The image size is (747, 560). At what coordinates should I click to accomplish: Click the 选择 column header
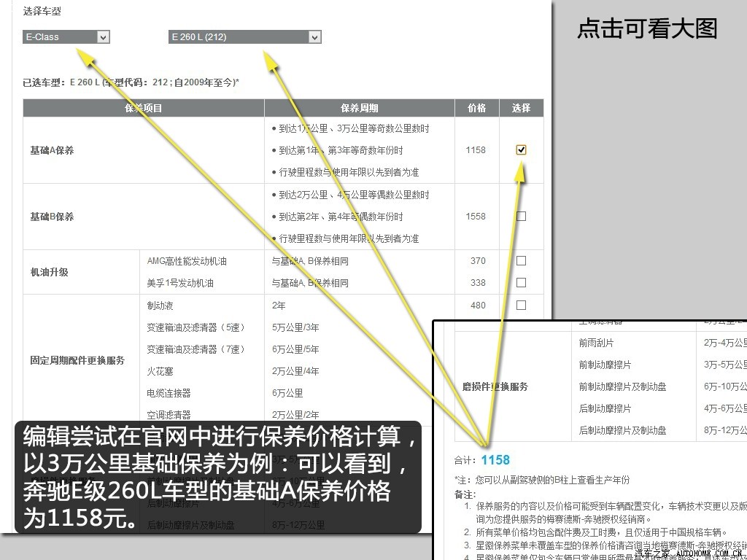(x=521, y=108)
